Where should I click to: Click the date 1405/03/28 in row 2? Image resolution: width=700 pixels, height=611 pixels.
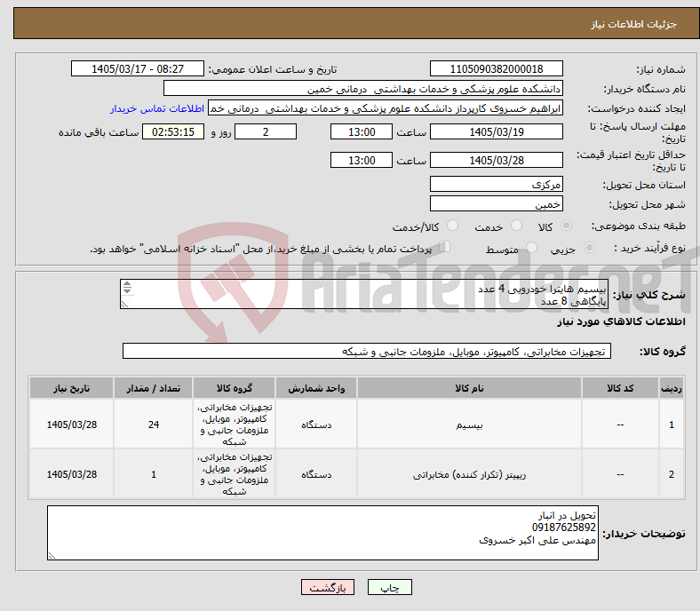[71, 474]
